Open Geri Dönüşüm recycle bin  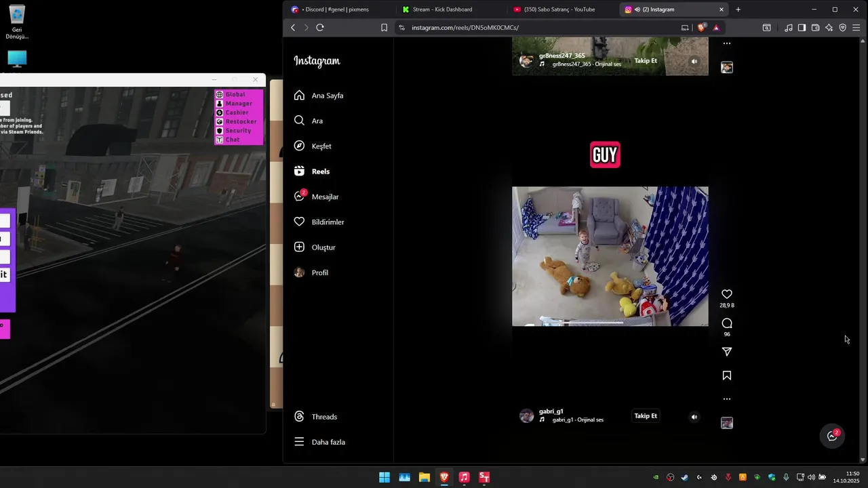coord(17,22)
